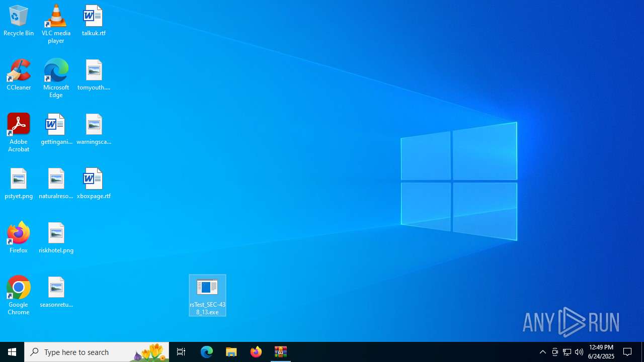
Task: Select the riskhotel.png file icon
Action: coord(56,238)
